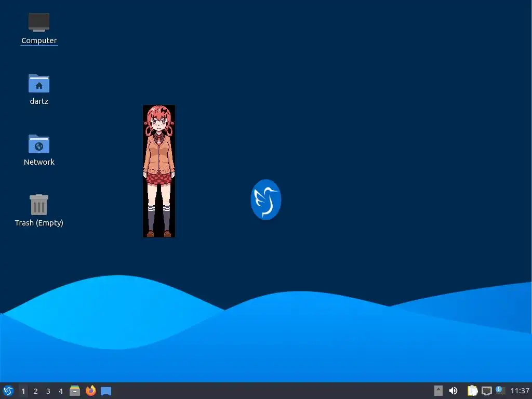
Task: Open the volume control speaker icon
Action: click(453, 391)
